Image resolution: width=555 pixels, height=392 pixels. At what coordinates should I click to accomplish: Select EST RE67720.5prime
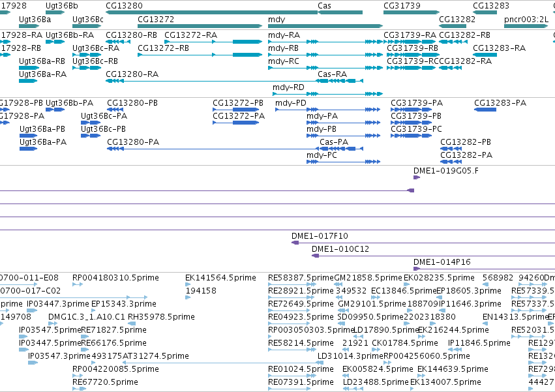[105, 382]
